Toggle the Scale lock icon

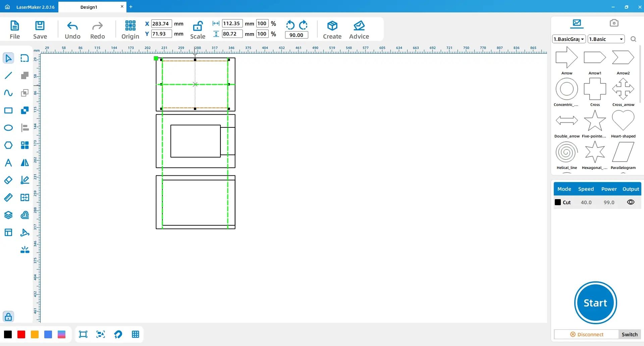coord(198,26)
